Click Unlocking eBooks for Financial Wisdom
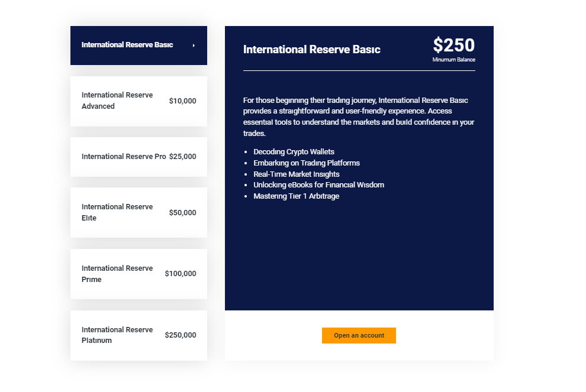 [319, 185]
